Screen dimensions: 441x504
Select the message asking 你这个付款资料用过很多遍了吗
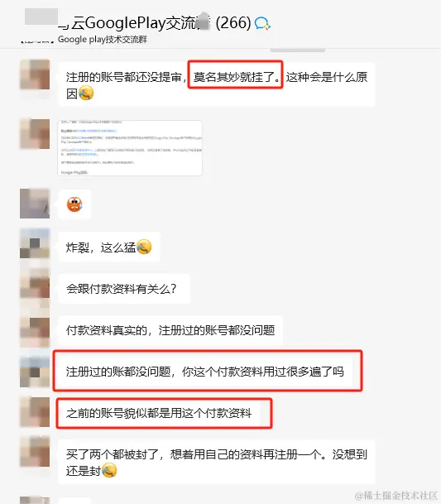tap(208, 371)
